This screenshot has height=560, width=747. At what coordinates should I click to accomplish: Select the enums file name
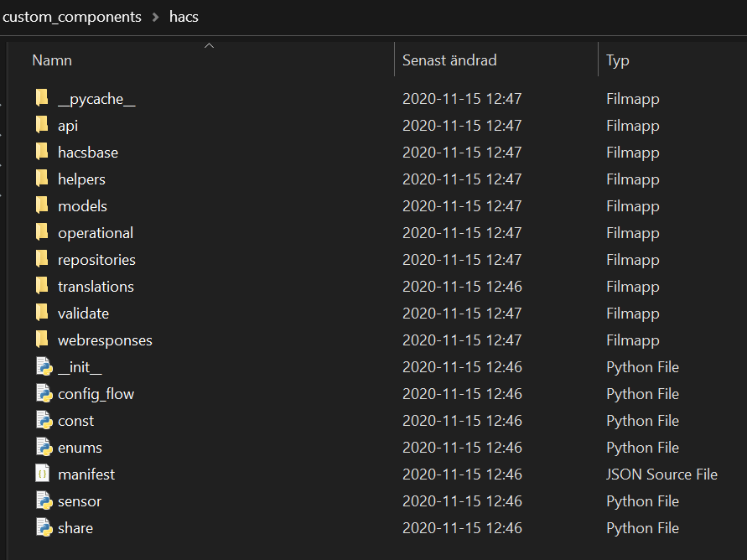[x=80, y=448]
